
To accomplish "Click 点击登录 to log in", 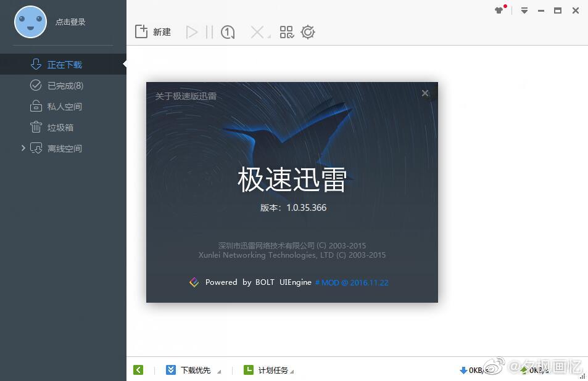I will (70, 22).
